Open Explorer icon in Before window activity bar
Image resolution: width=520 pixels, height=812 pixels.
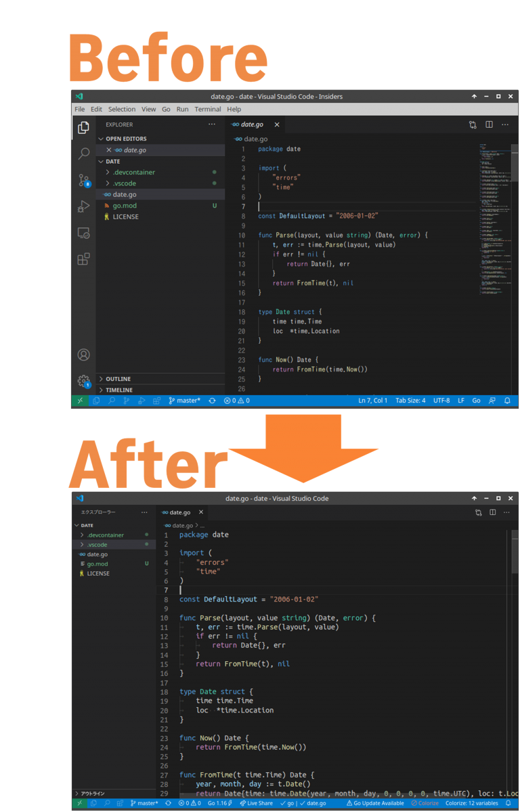83,127
